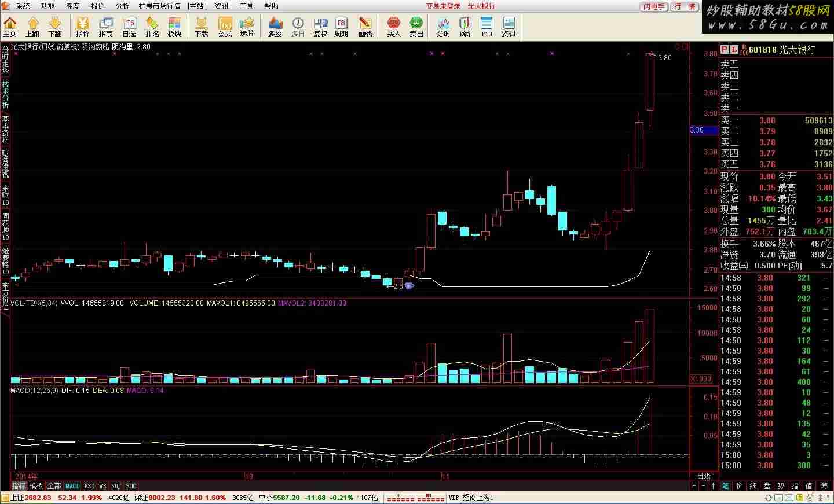Click the 闪电手 button
Image resolution: width=834 pixels, height=504 pixels.
[654, 6]
